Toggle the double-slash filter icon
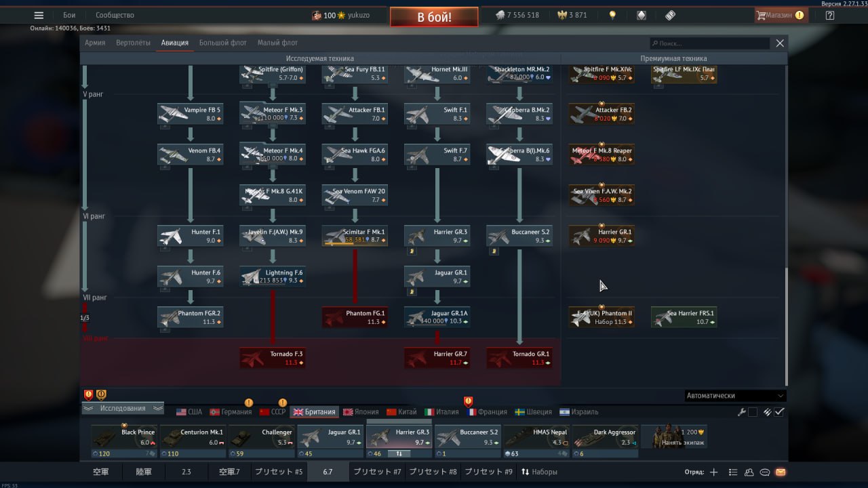The image size is (868, 488). click(x=768, y=411)
